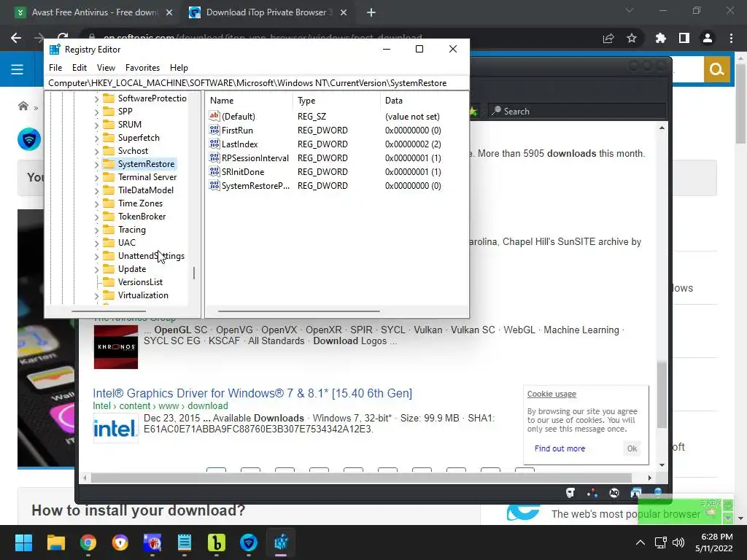Click Softonic home breadcrumb icon

[x=23, y=106]
